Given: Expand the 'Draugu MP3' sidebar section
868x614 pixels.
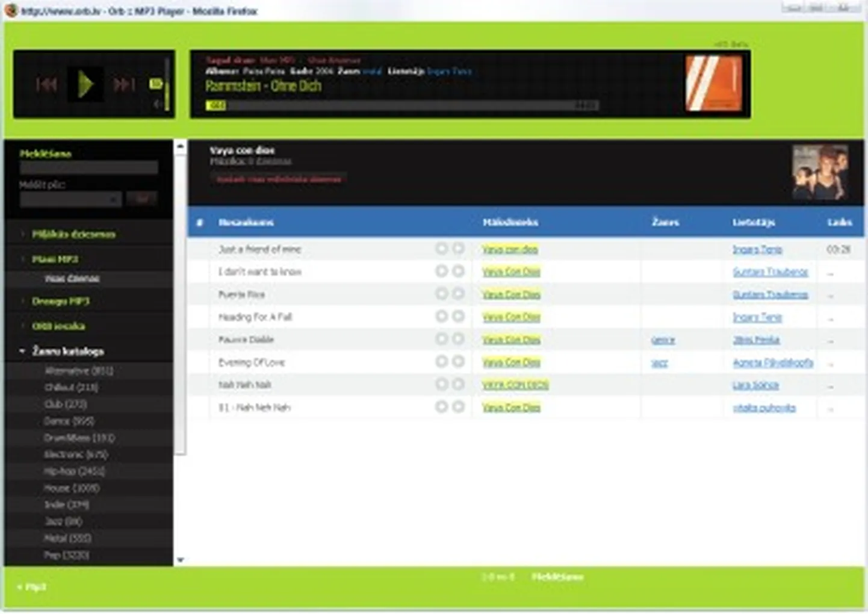Looking at the screenshot, I should click(x=60, y=301).
